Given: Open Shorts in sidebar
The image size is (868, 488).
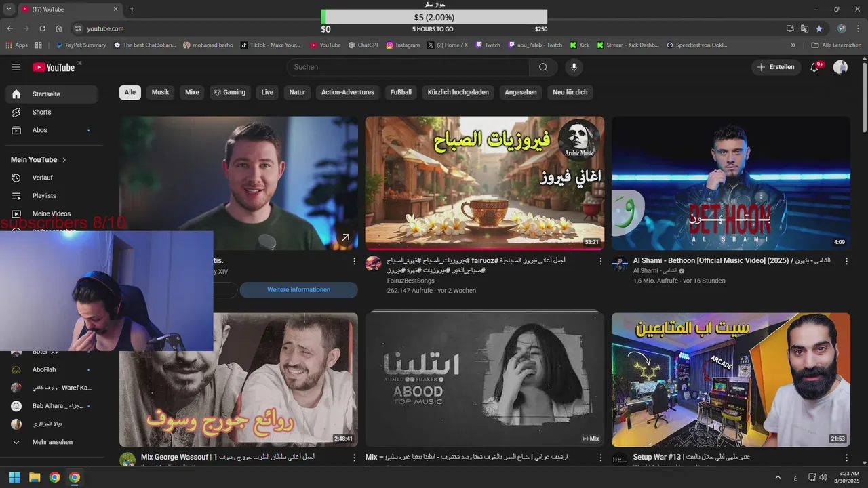Looking at the screenshot, I should tap(52, 112).
